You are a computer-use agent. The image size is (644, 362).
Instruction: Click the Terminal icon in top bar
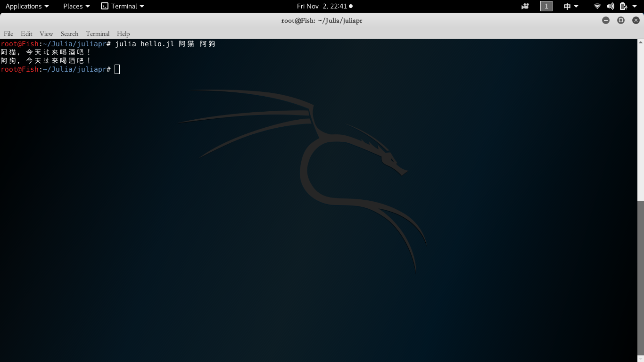[x=105, y=6]
